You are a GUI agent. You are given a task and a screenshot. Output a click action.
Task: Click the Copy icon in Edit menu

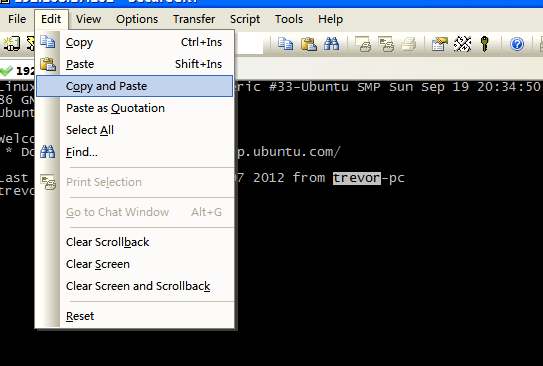click(47, 42)
